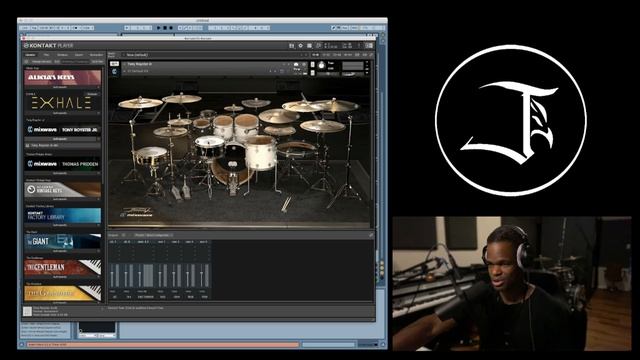The image size is (640, 360).
Task: Click the Manage Libraries button
Action: coord(42,62)
